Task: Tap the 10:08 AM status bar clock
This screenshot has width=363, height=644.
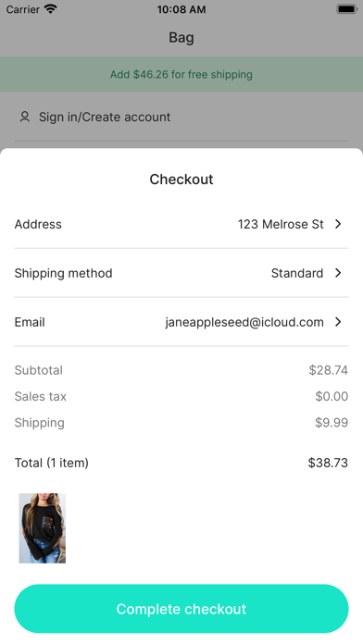Action: coord(181,9)
